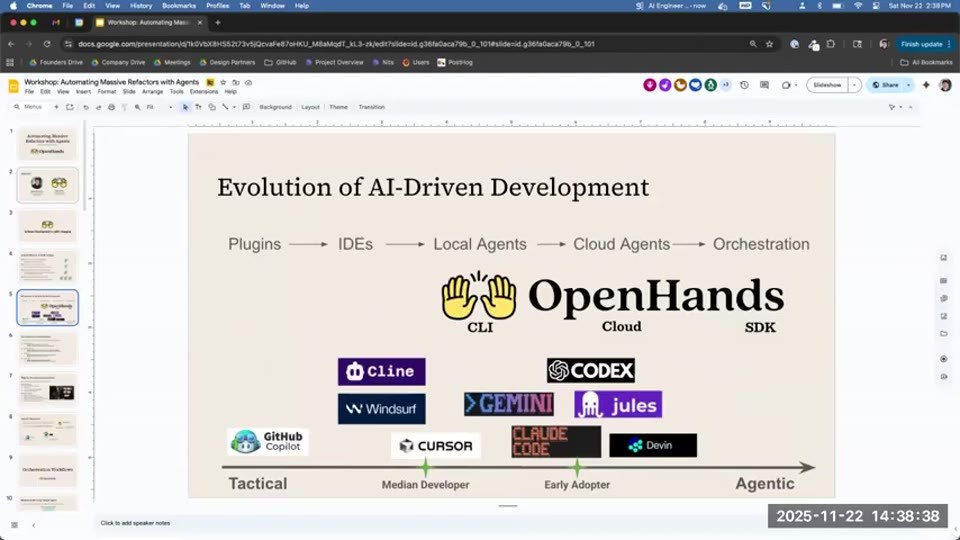Collapse the toolbar with the hide-menus chevron

[910, 107]
